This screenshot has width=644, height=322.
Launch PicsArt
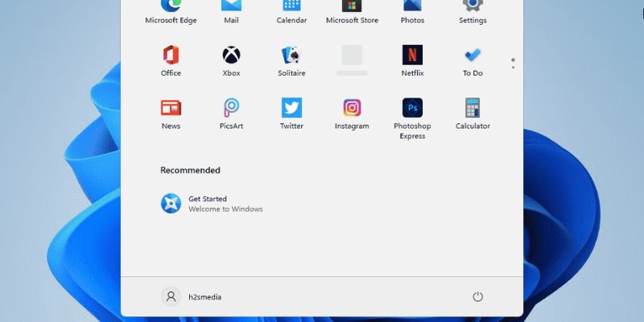pyautogui.click(x=231, y=114)
